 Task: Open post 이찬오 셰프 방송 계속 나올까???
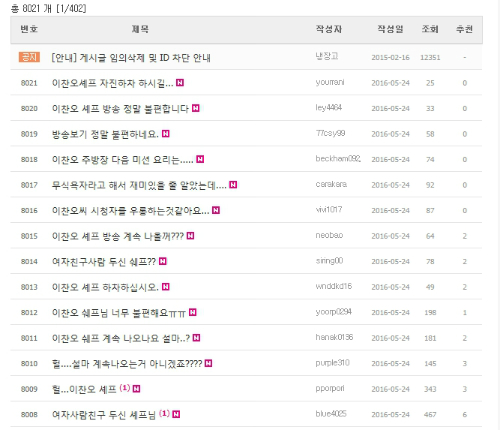118,236
